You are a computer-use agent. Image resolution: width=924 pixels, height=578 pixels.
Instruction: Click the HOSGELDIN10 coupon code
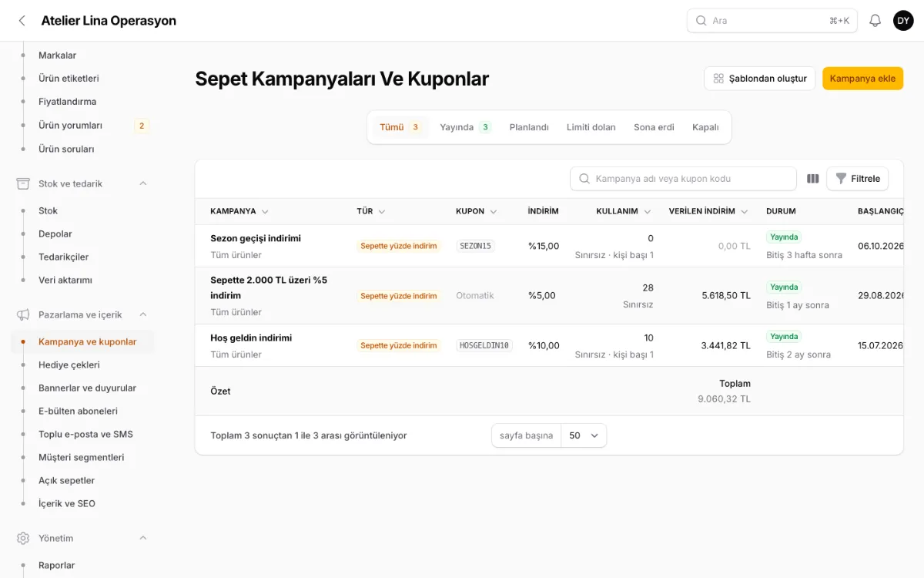coord(484,345)
